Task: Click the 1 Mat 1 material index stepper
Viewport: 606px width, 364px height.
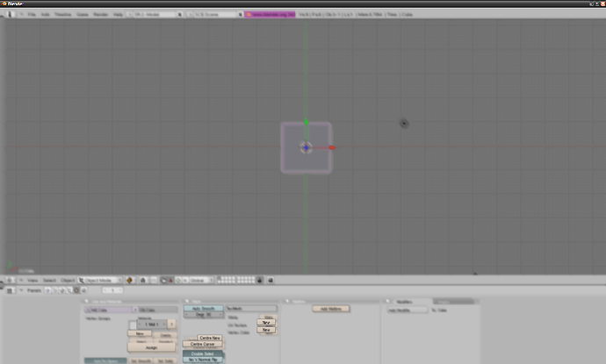Action: pyautogui.click(x=152, y=325)
